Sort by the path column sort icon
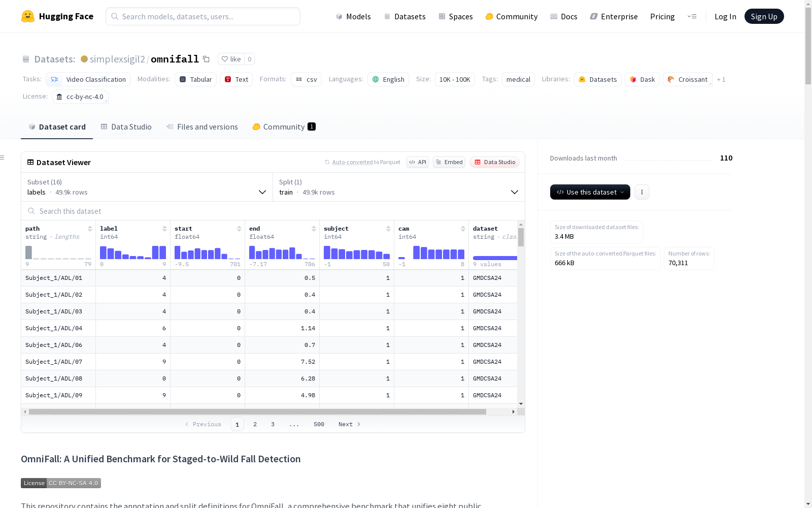Screen dimensions: 812x508 coord(90,229)
